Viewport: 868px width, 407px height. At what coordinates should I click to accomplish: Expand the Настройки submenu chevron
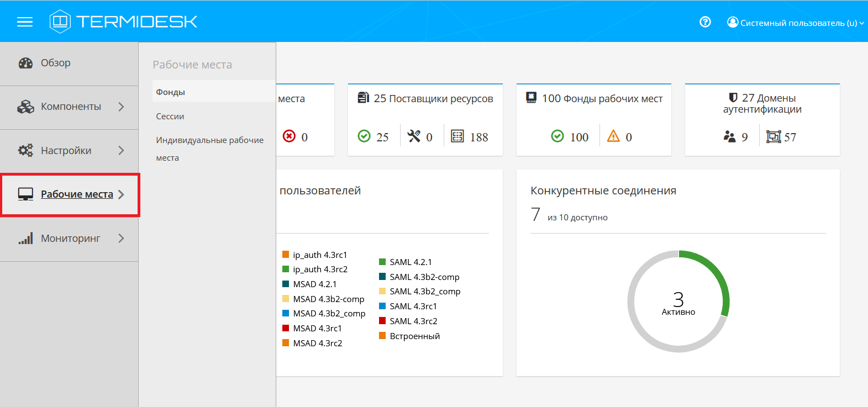(121, 150)
